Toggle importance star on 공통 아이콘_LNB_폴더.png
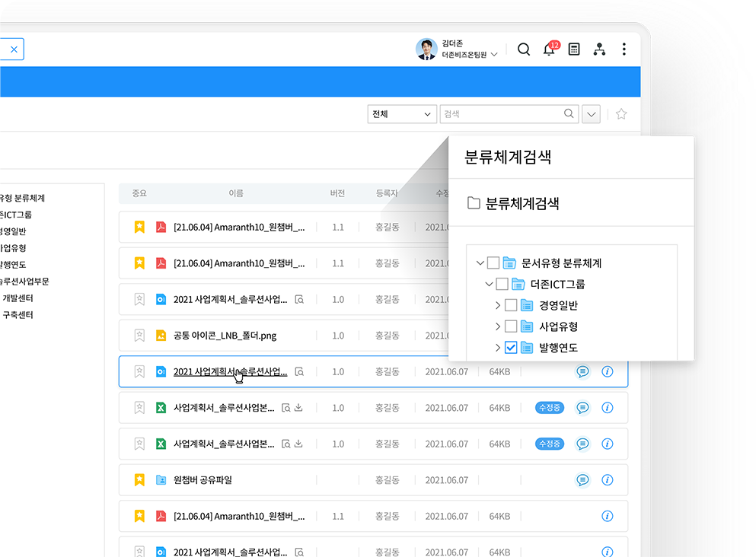Image resolution: width=756 pixels, height=557 pixels. (139, 336)
